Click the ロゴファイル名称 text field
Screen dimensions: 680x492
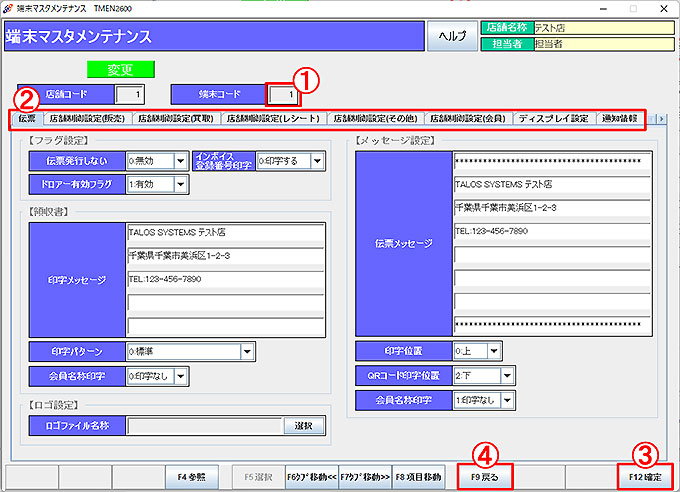tap(205, 426)
